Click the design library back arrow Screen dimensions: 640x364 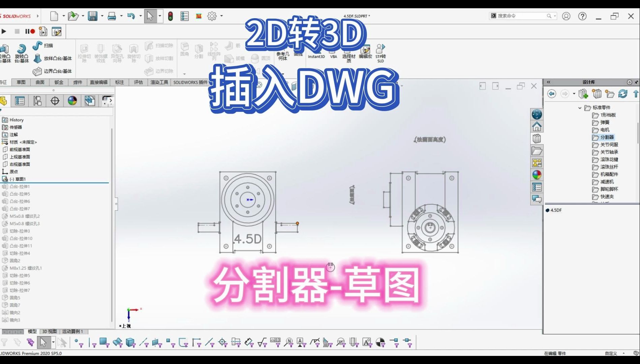pos(552,94)
